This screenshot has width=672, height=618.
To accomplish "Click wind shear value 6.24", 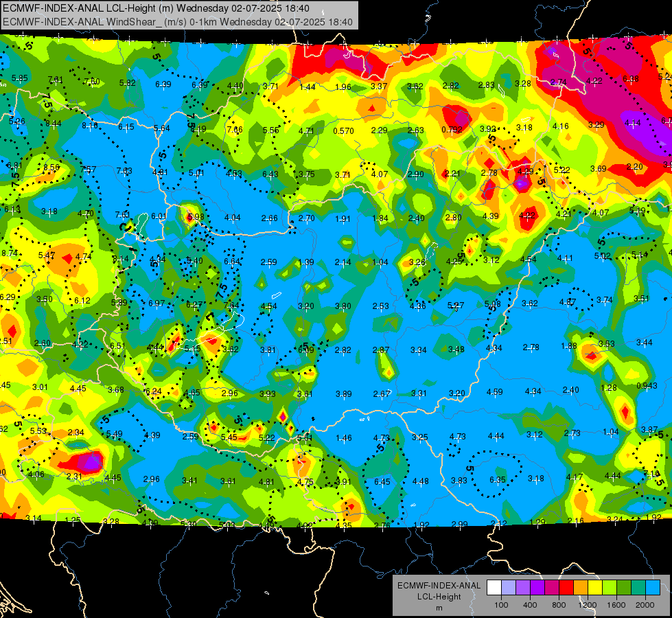I will pos(154,391).
